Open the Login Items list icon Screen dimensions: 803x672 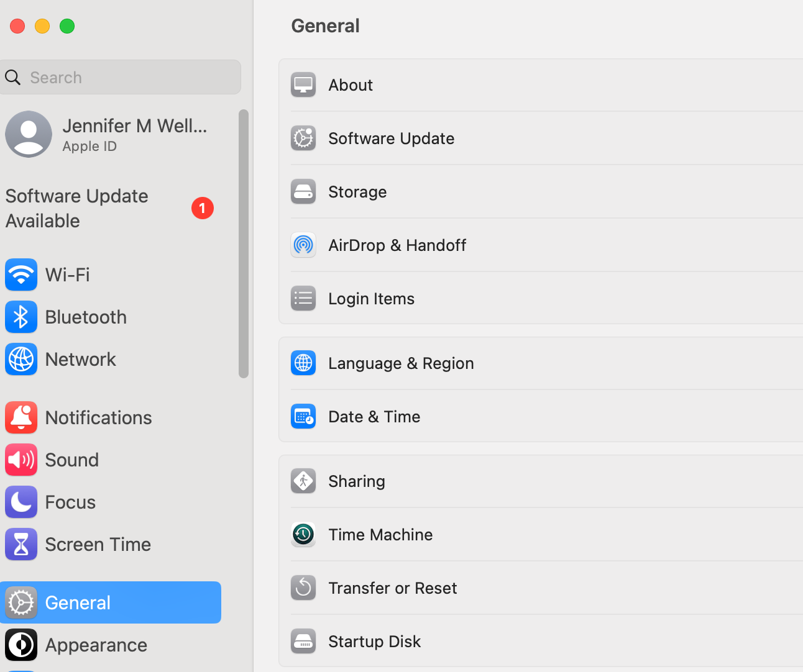coord(303,299)
